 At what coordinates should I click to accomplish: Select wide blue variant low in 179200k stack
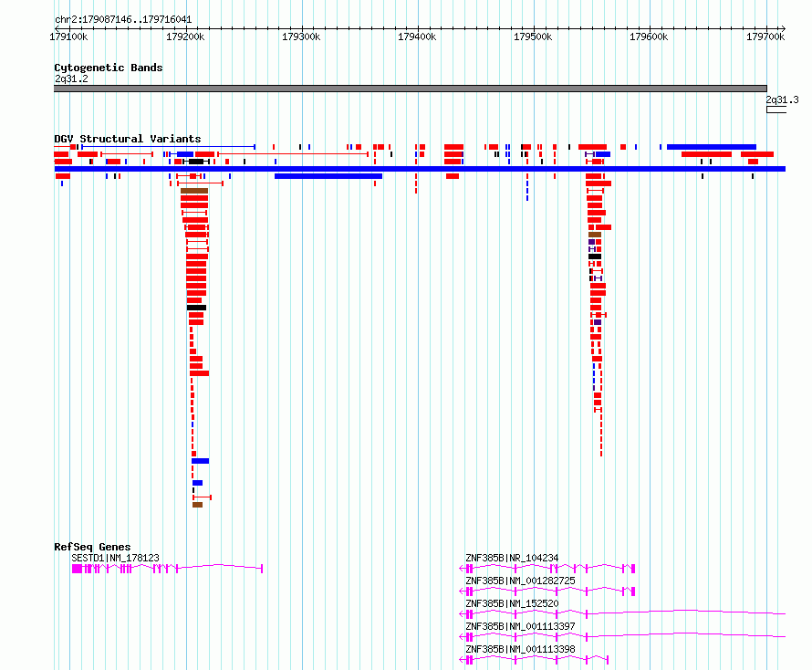201,461
